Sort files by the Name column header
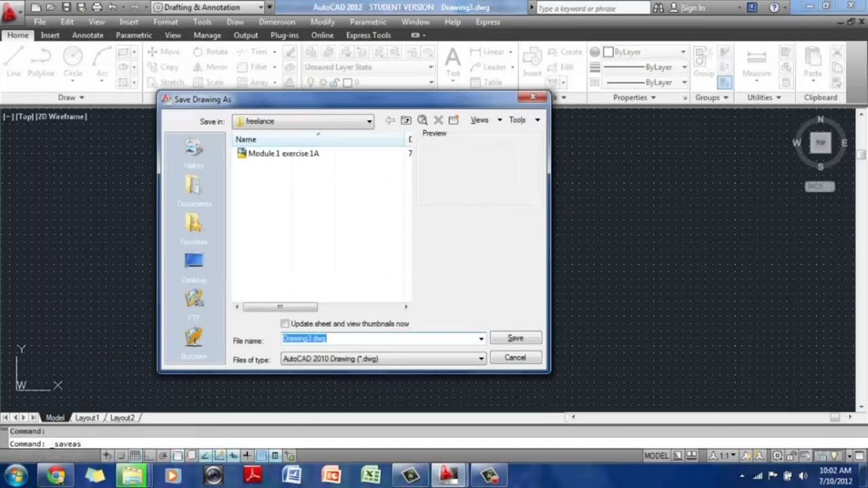The height and width of the screenshot is (488, 868). click(x=319, y=139)
